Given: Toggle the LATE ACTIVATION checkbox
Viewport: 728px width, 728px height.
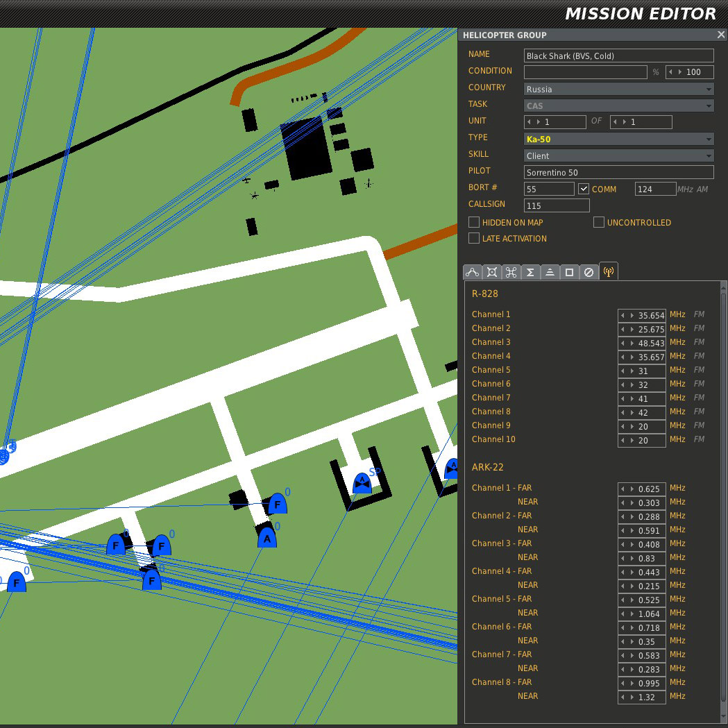Looking at the screenshot, I should pos(474,238).
